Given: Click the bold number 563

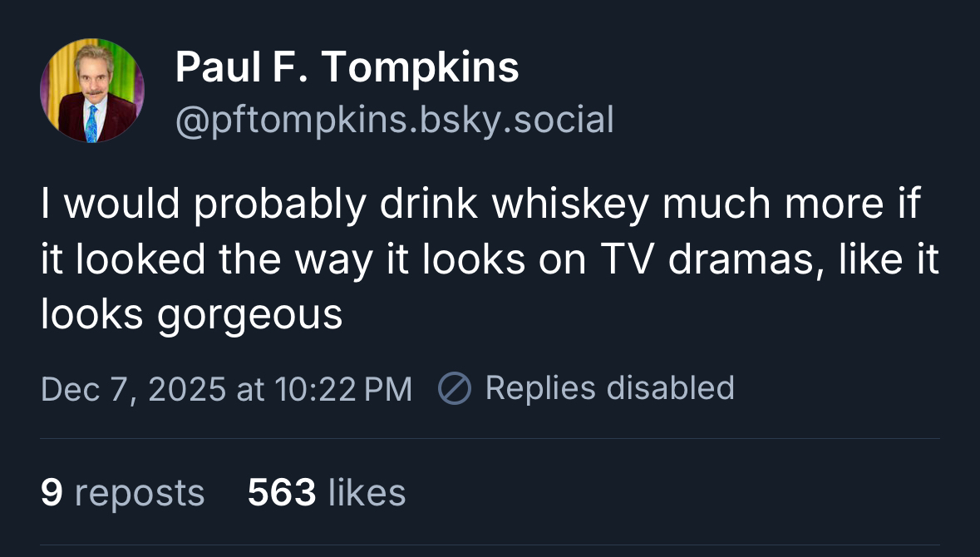Looking at the screenshot, I should (282, 492).
